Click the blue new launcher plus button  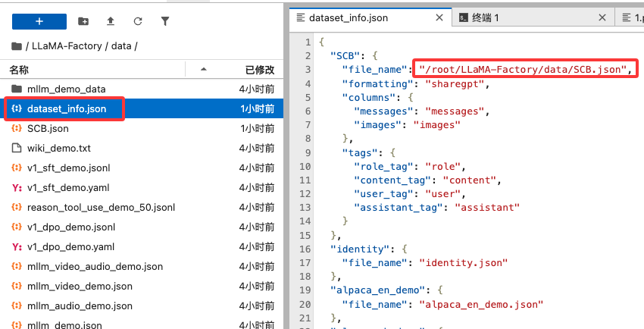point(39,21)
